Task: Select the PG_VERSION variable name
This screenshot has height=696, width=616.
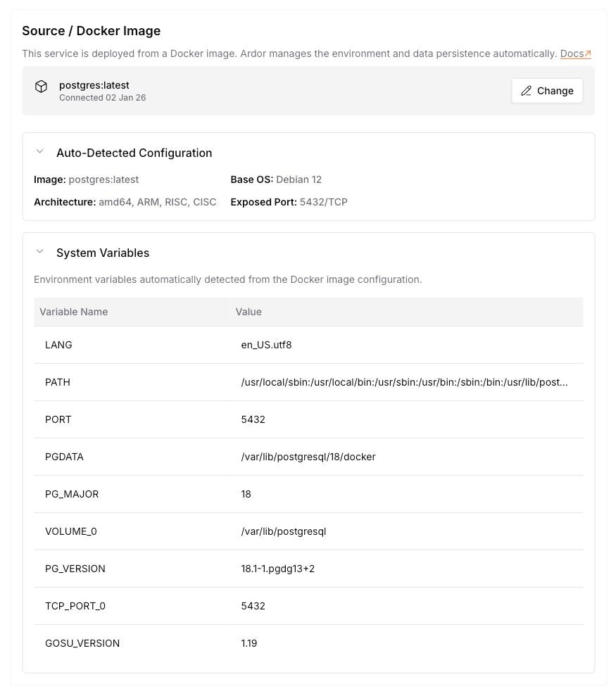Action: [x=75, y=569]
